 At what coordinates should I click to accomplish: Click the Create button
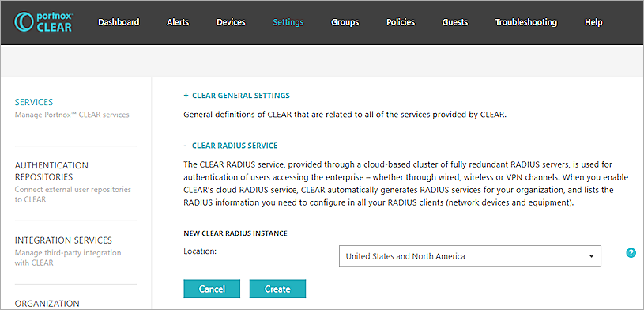tap(277, 289)
